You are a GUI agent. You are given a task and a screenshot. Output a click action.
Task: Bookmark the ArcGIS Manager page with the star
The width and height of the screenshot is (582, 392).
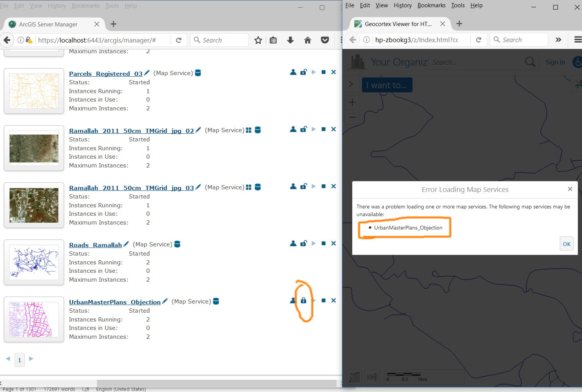pos(258,40)
